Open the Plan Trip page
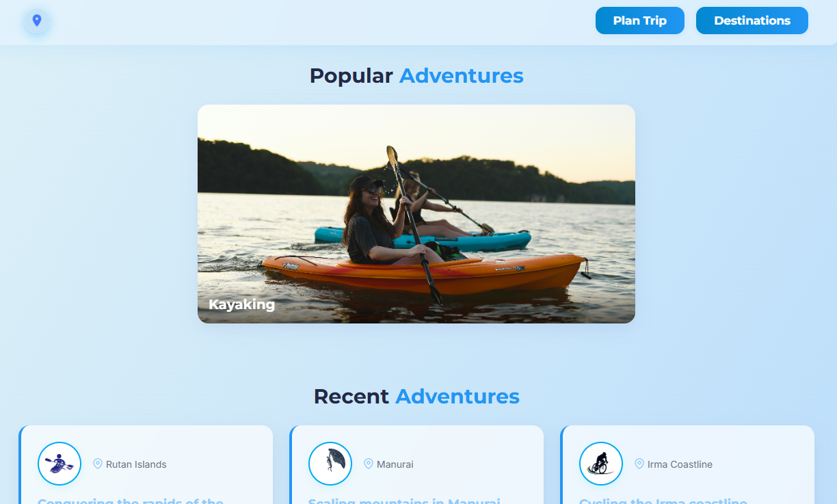Screen dimensions: 837x504 640,21
